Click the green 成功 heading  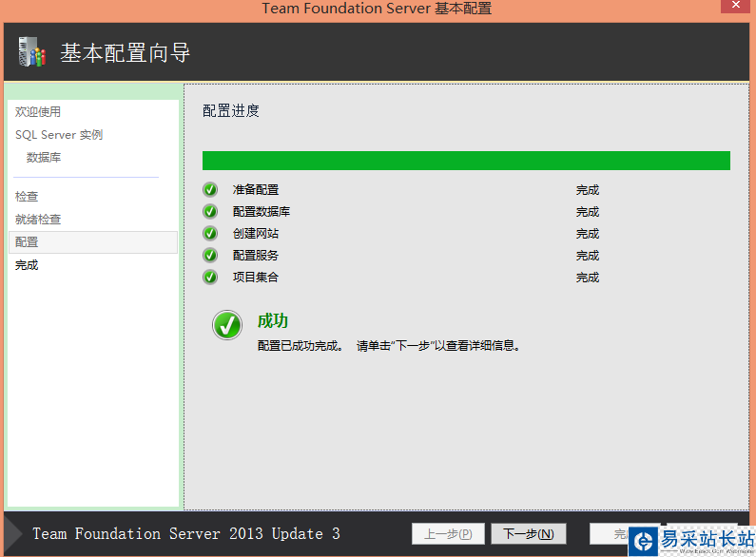[272, 320]
